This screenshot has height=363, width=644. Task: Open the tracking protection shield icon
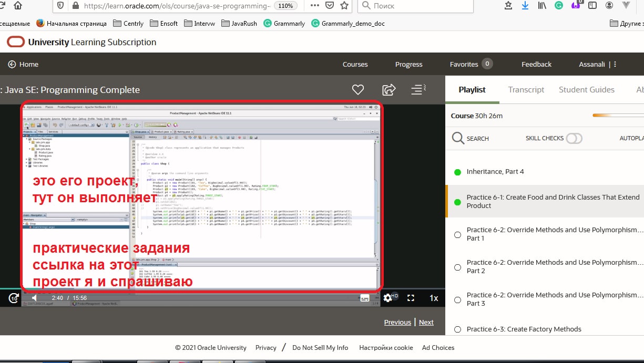click(x=61, y=6)
